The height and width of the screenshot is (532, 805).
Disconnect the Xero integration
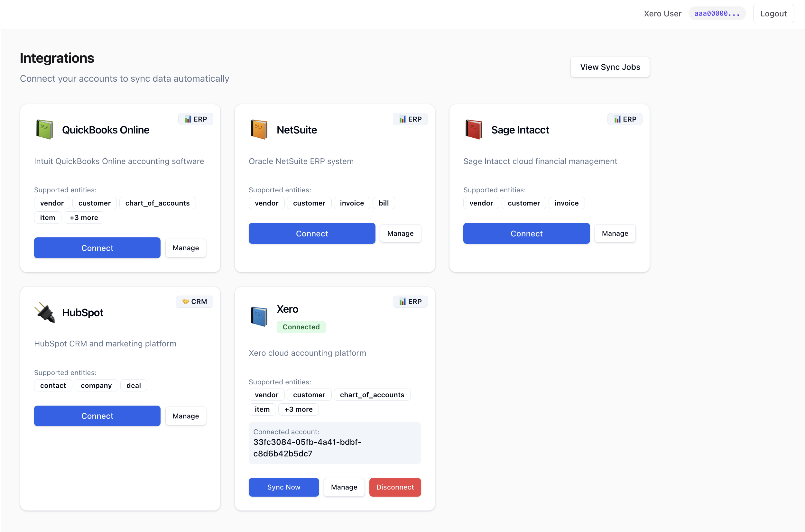tap(395, 487)
